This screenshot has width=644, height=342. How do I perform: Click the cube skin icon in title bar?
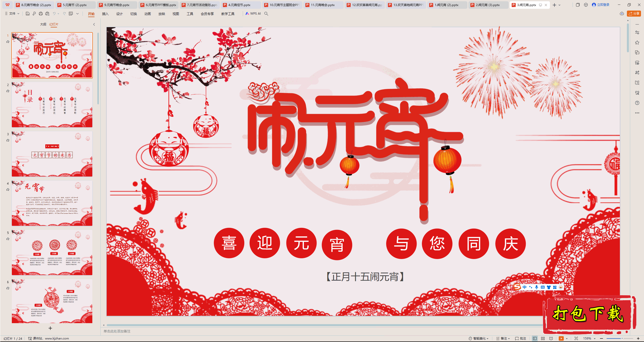586,5
